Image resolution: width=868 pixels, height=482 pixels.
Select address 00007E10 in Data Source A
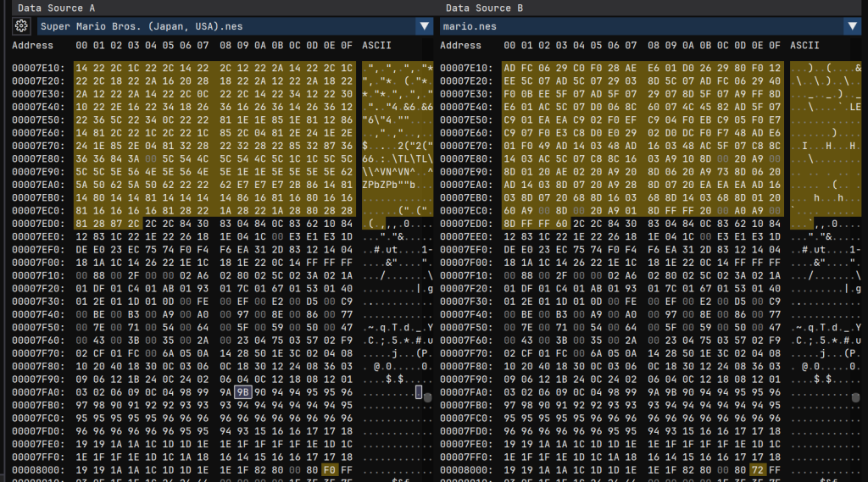pyautogui.click(x=36, y=68)
